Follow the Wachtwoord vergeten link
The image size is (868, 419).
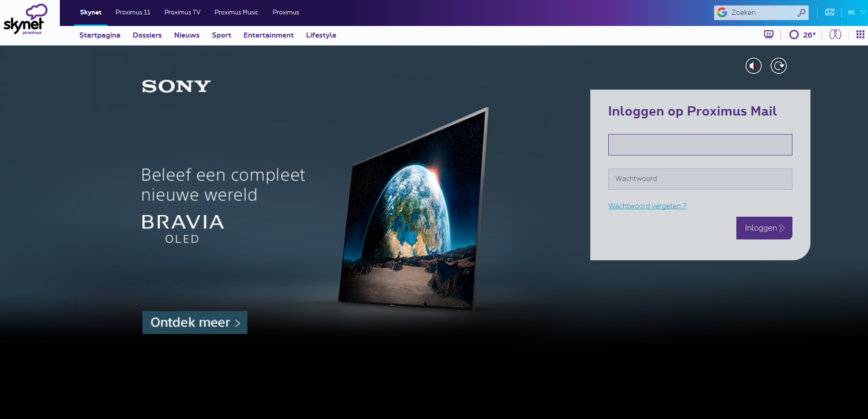point(647,206)
